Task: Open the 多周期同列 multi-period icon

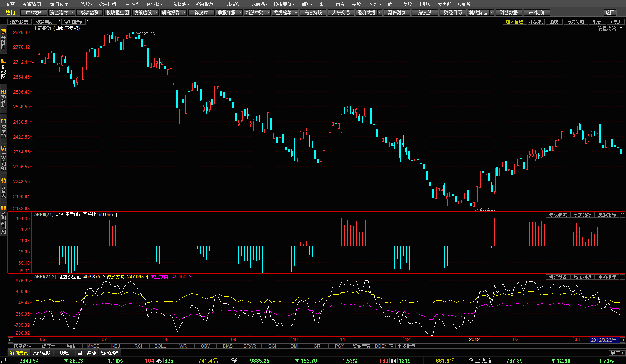Action: point(3,219)
